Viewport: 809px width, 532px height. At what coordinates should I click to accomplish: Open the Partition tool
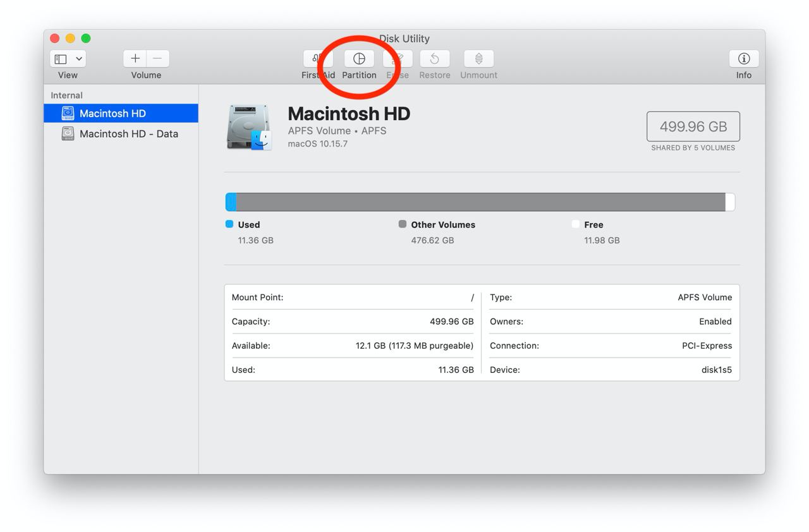click(x=359, y=59)
